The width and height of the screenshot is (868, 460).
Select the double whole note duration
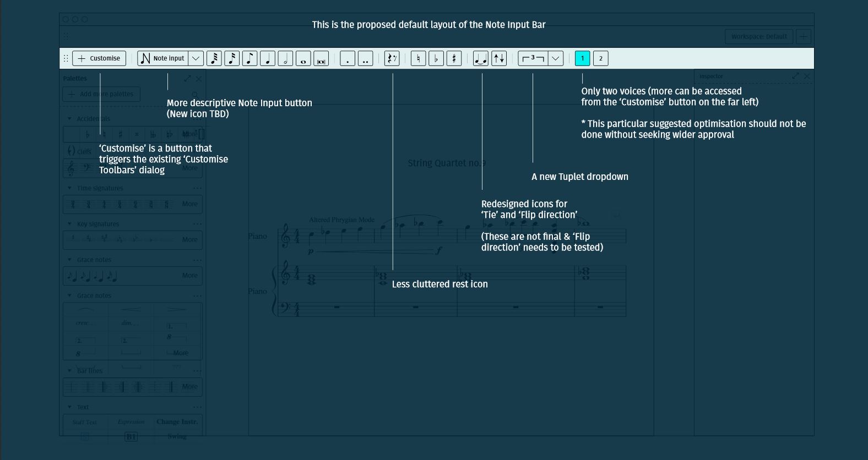(321, 58)
